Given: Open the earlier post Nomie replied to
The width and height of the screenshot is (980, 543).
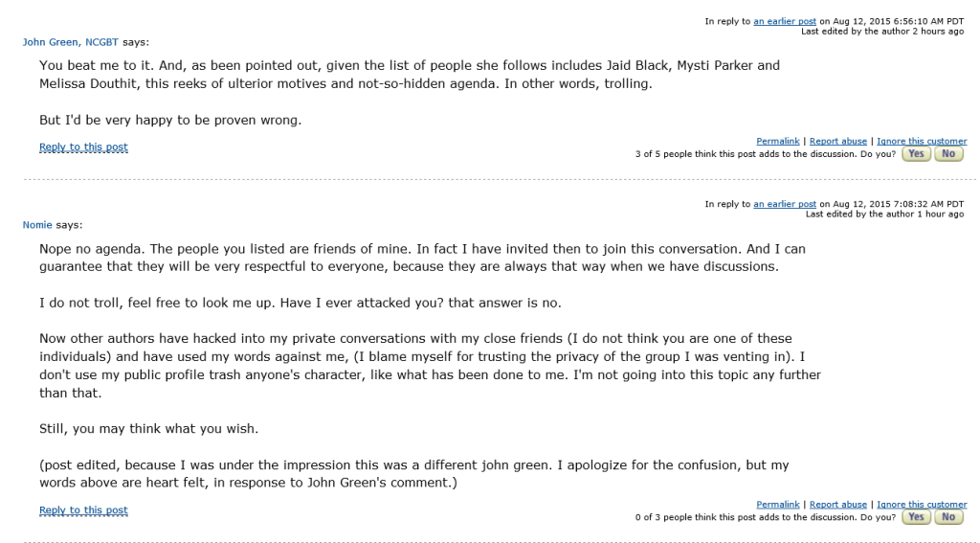Looking at the screenshot, I should coord(785,204).
